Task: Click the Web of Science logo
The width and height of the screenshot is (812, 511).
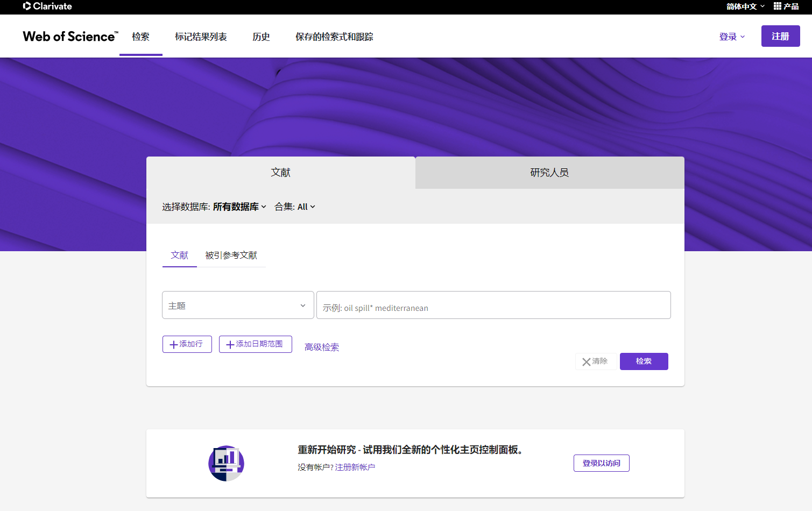Action: (x=70, y=37)
